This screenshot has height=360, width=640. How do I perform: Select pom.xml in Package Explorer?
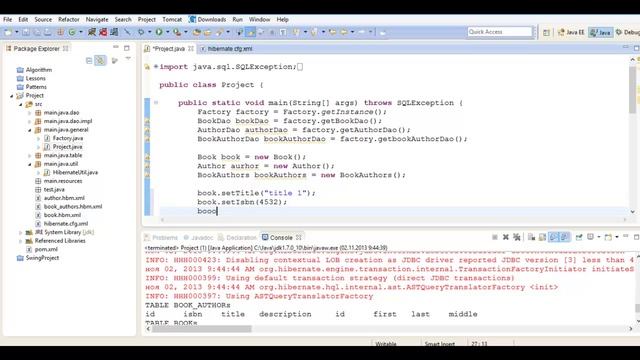(46, 249)
